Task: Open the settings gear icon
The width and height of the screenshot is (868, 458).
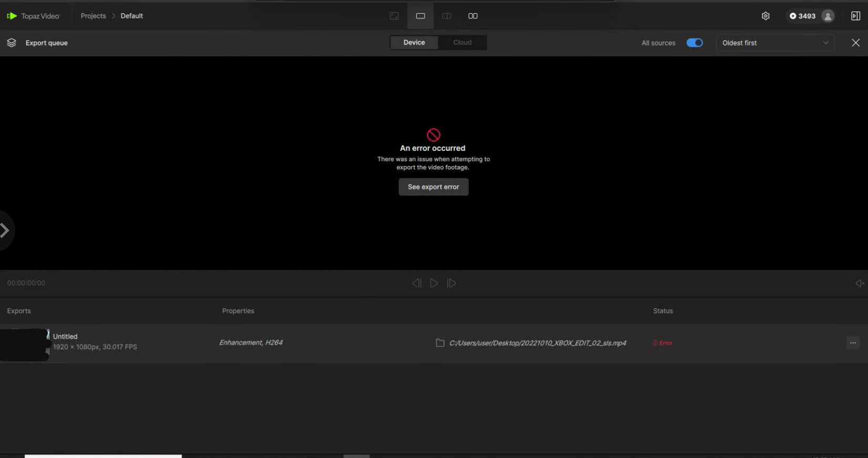Action: pos(766,16)
